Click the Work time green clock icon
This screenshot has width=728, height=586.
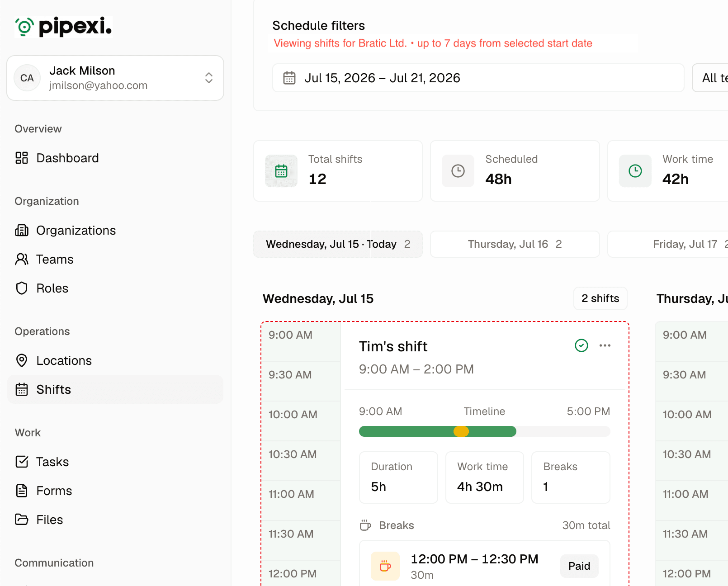pyautogui.click(x=635, y=171)
